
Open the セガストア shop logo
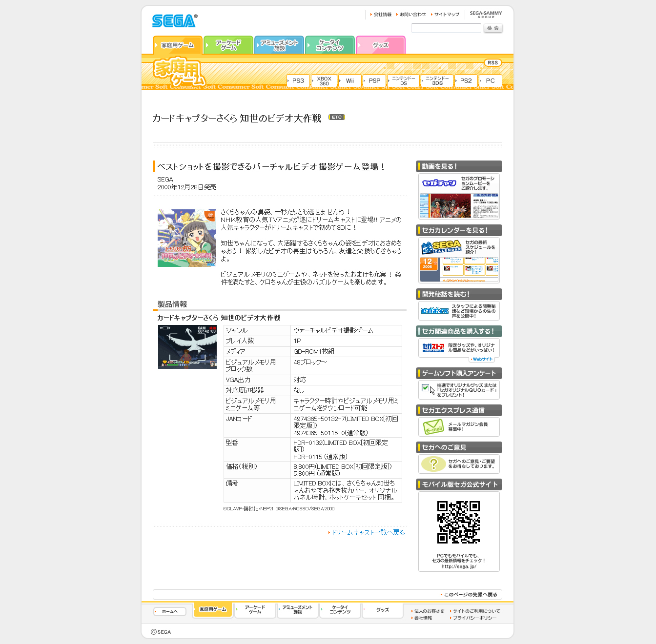pos(433,347)
